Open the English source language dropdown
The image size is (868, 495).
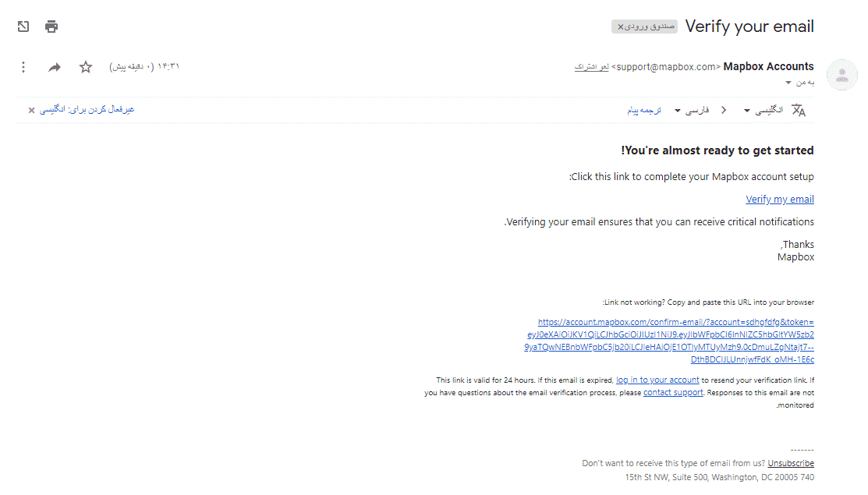coord(763,110)
